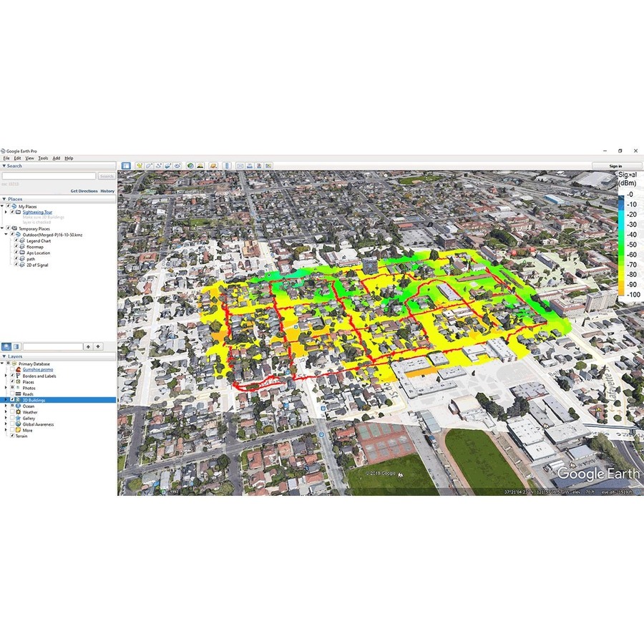The height and width of the screenshot is (644, 644).
Task: Open the View menu
Action: [x=29, y=158]
